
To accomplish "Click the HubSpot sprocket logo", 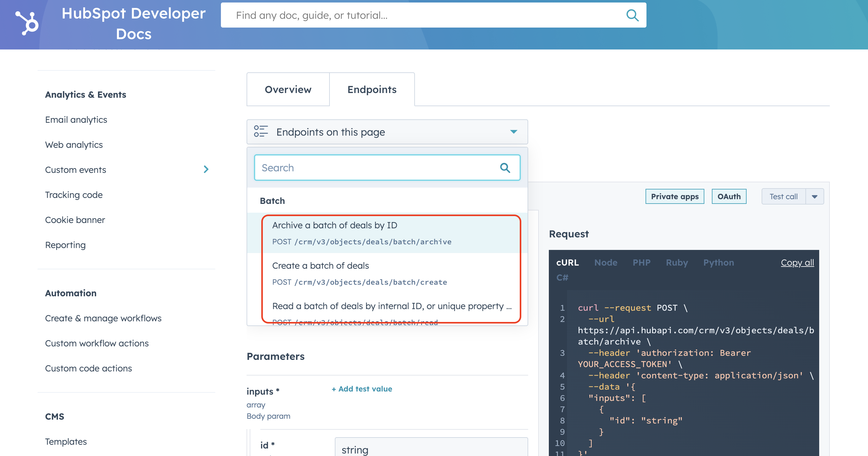I will coord(27,23).
